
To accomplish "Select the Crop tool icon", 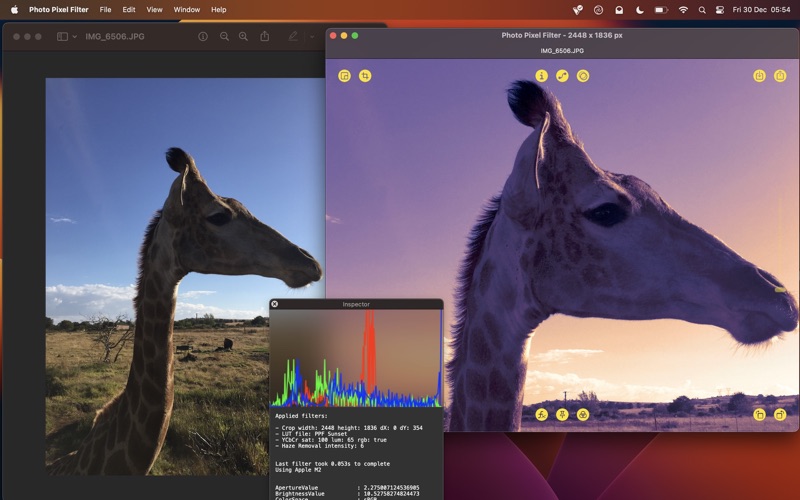I will tap(365, 76).
